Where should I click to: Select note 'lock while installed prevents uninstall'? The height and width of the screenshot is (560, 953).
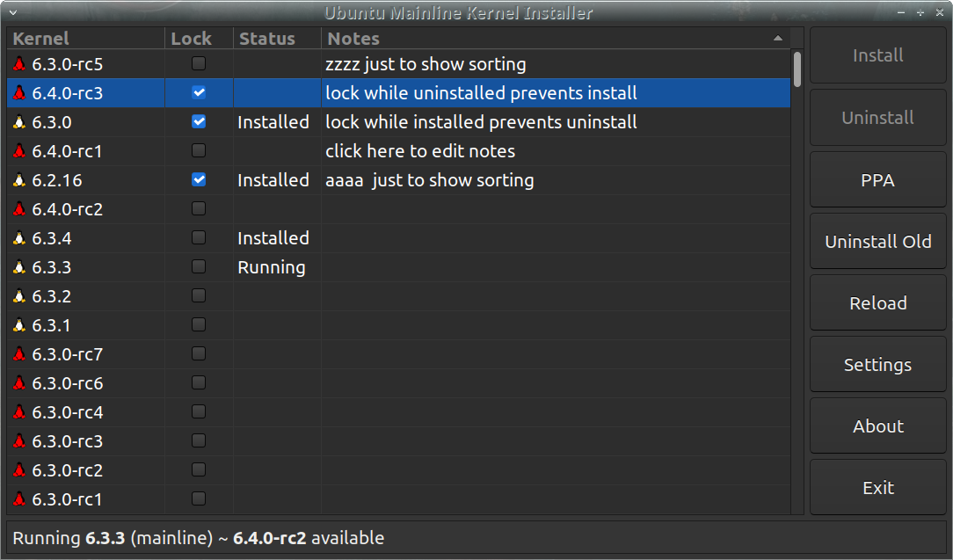click(481, 122)
